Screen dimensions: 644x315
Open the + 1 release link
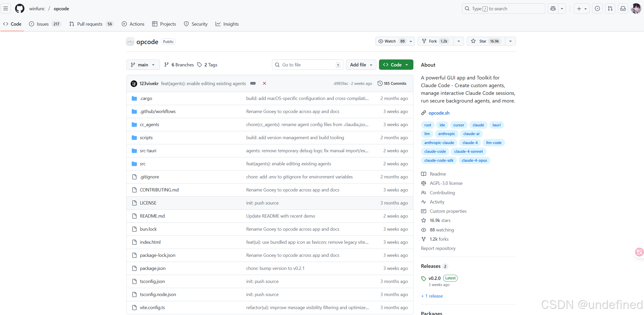[x=432, y=296]
